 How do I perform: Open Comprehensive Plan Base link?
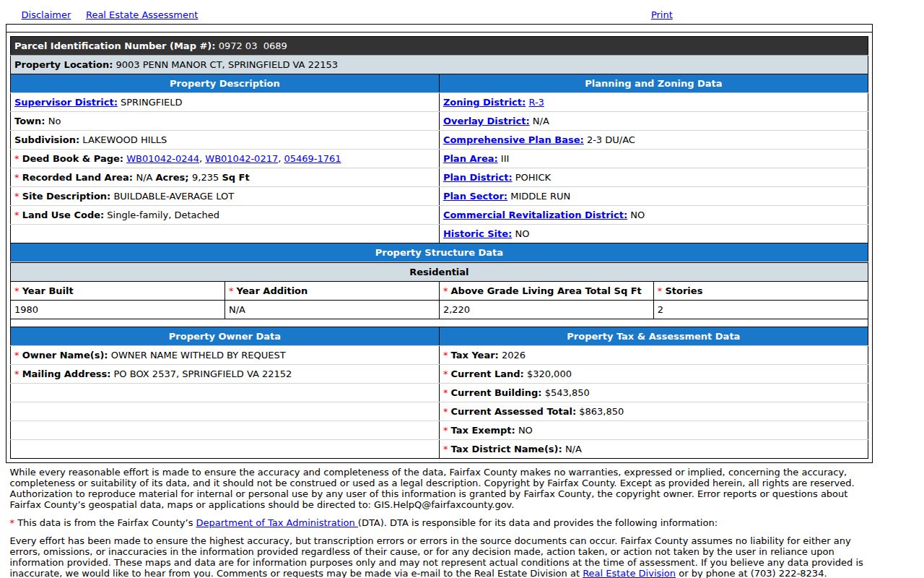pos(513,139)
